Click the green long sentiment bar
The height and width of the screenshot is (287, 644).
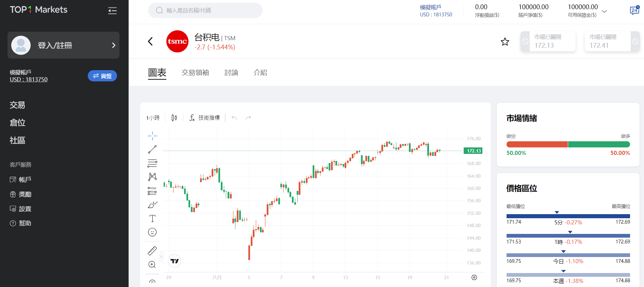click(x=599, y=144)
